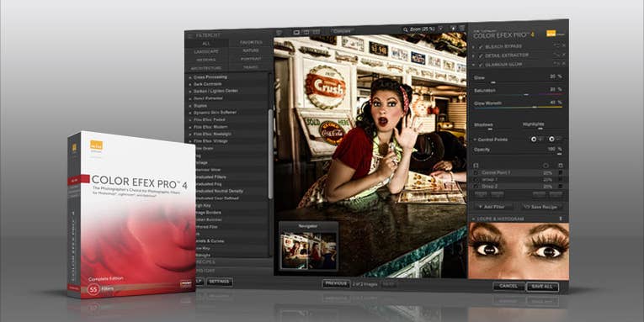This screenshot has height=322, width=644.
Task: Switch to single image preview mode
Action: [x=297, y=32]
